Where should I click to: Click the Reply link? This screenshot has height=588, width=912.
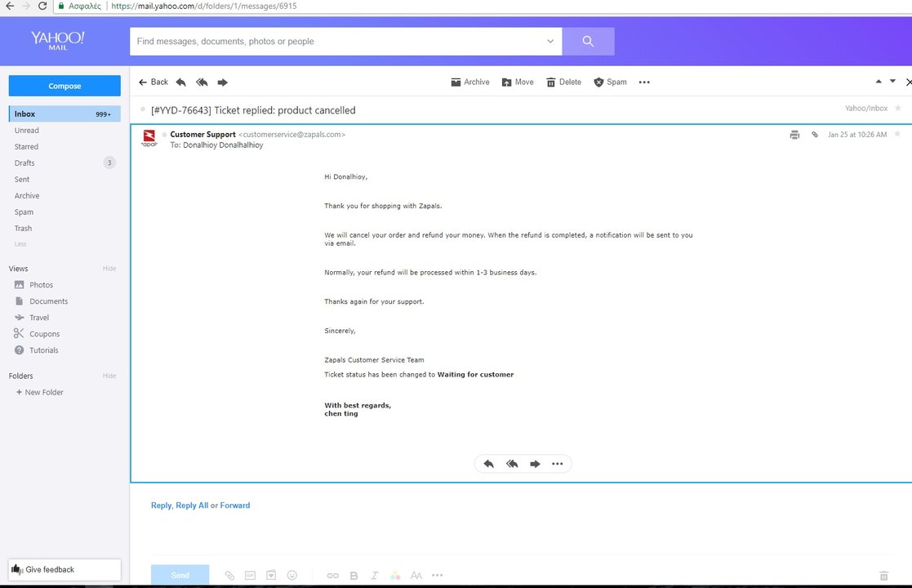click(x=161, y=506)
